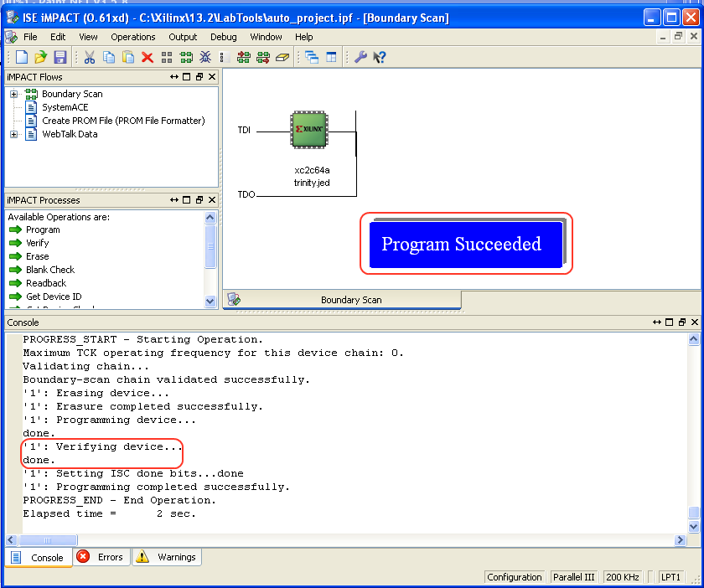The width and height of the screenshot is (704, 588).
Task: Open the Window menu
Action: click(266, 37)
